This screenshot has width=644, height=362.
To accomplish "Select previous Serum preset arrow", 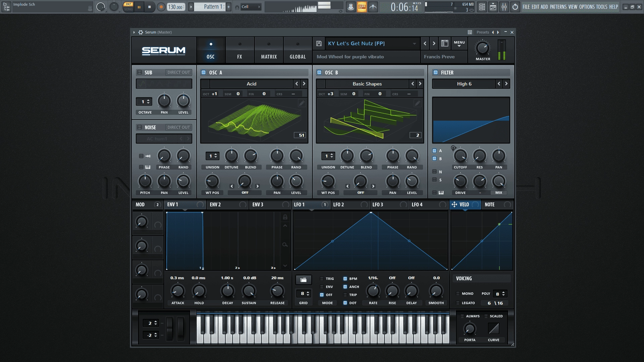I will (425, 44).
